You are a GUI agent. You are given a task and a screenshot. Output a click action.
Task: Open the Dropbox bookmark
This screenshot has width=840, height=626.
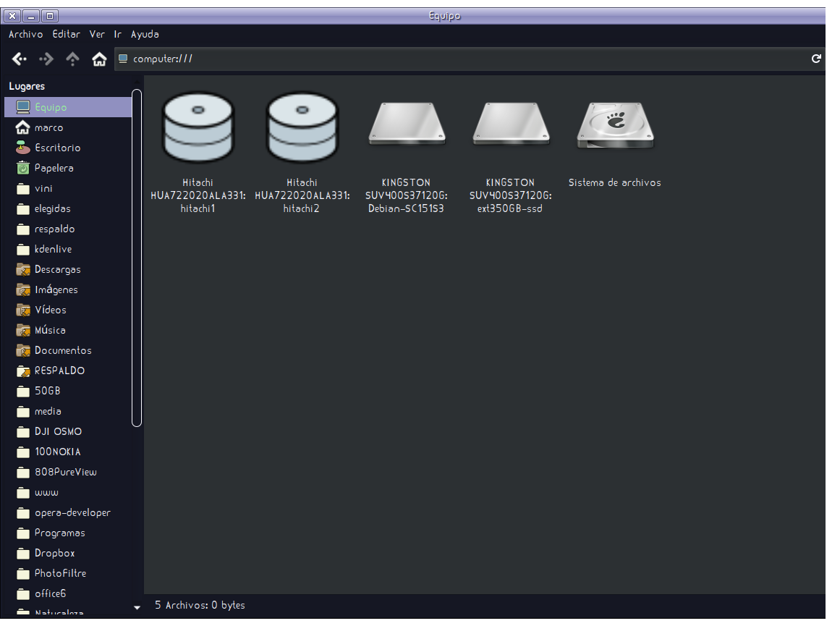pyautogui.click(x=68, y=553)
